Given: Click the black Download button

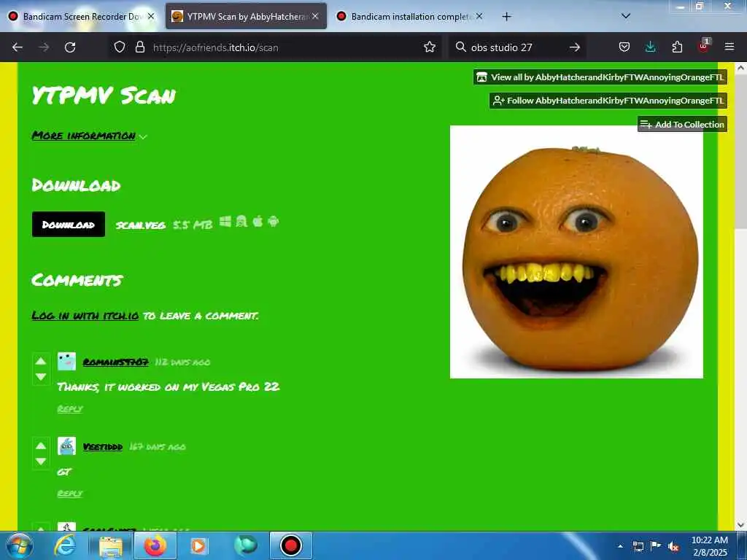Looking at the screenshot, I should tap(68, 225).
